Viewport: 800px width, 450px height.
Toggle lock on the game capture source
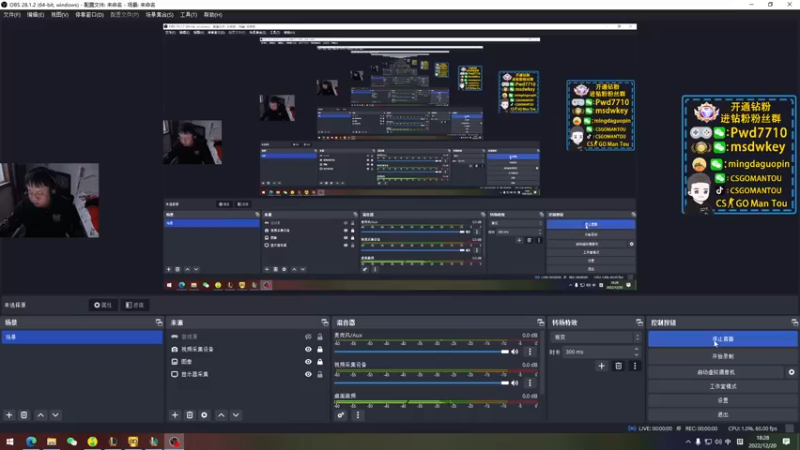point(320,337)
